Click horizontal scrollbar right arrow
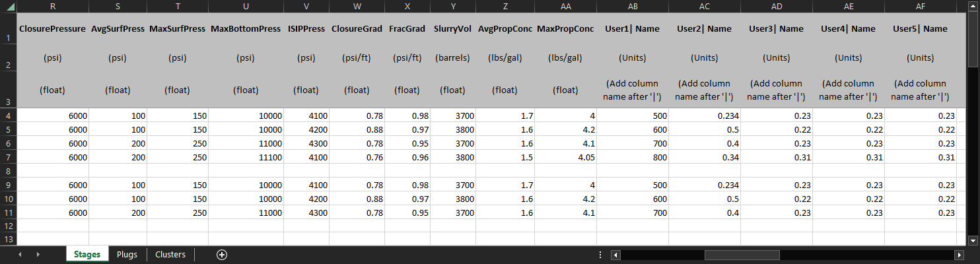This screenshot has height=264, width=980. (959, 255)
